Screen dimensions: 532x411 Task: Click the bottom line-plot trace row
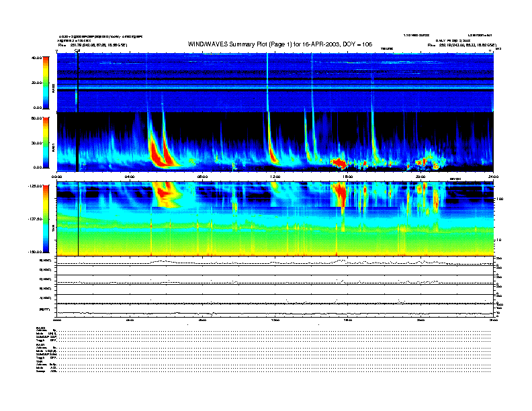coord(275,311)
